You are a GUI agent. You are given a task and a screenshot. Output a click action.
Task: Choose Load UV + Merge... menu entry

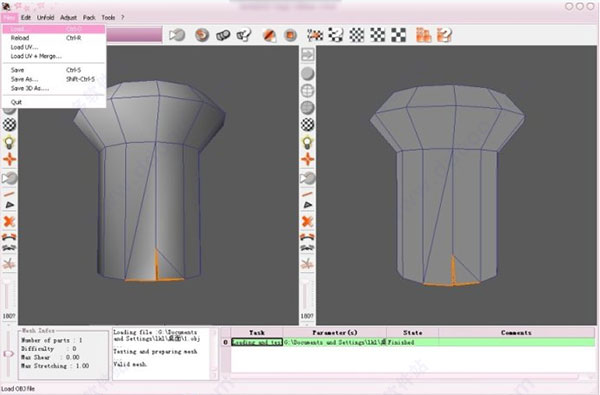(x=54, y=56)
